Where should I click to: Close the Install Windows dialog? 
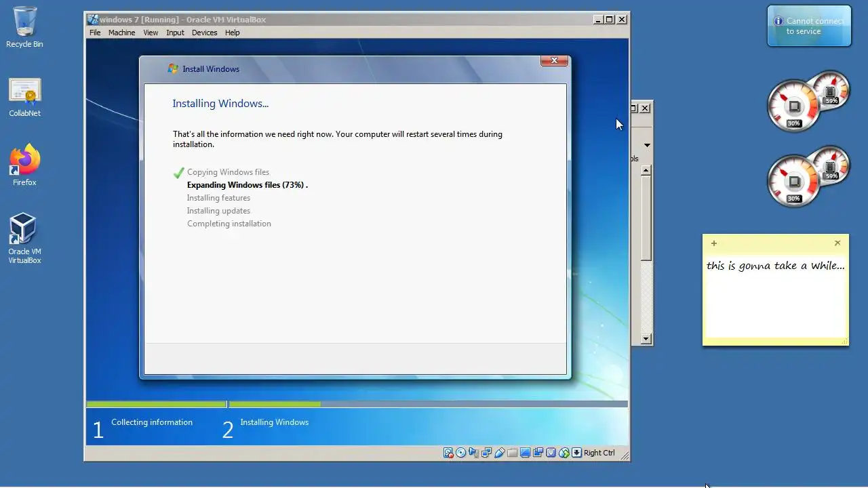(x=554, y=60)
